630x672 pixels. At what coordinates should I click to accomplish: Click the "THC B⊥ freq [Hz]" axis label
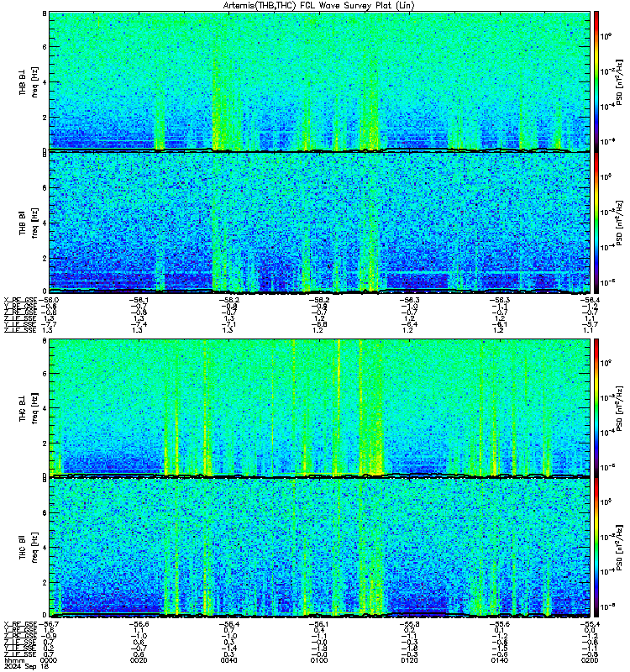pos(29,407)
